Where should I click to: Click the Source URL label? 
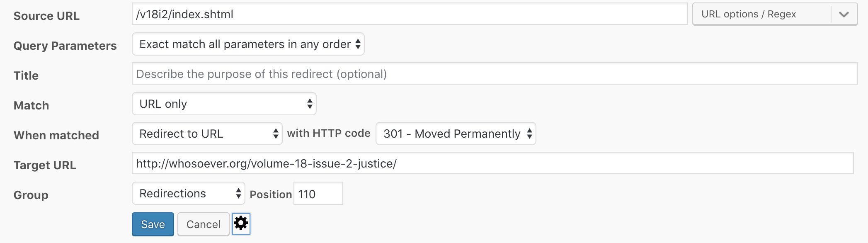pos(47,16)
